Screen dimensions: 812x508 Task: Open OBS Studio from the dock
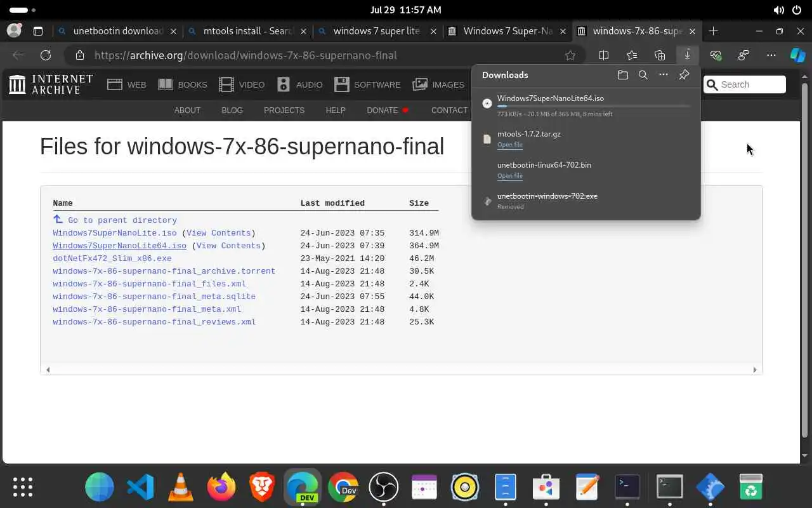[383, 488]
